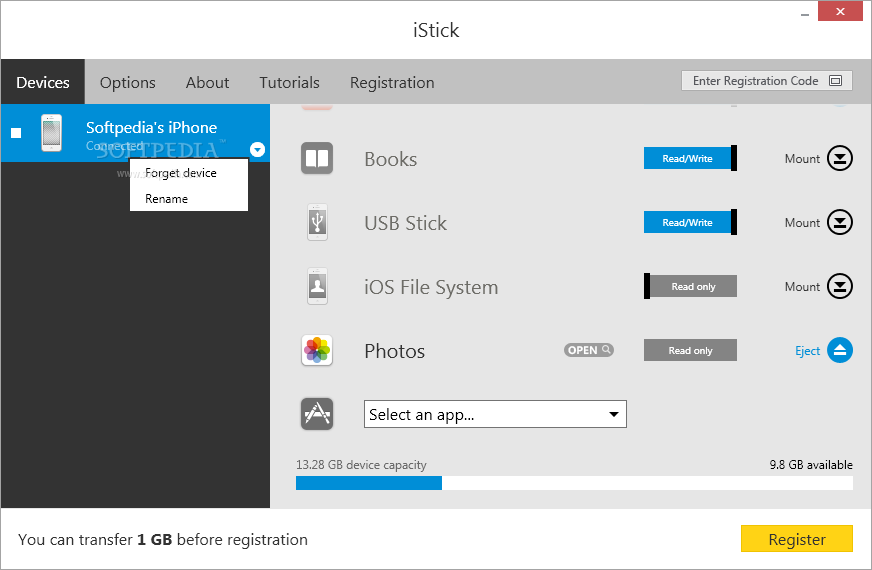Open the Select an app dropdown
This screenshot has width=872, height=570.
coord(495,414)
